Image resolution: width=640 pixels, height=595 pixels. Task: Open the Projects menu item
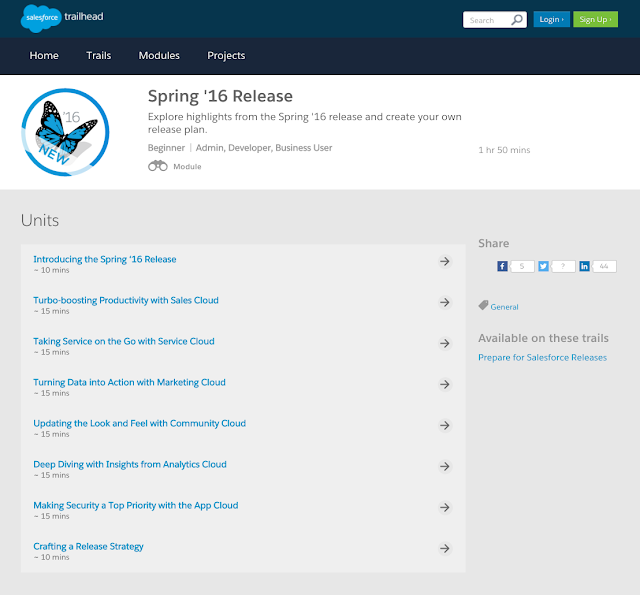pyautogui.click(x=226, y=56)
